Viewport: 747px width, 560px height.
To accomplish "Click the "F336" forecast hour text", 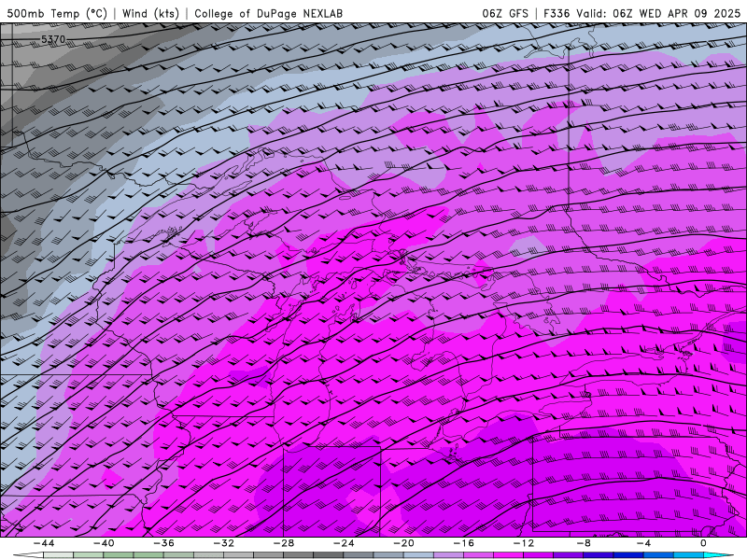I will click(557, 13).
